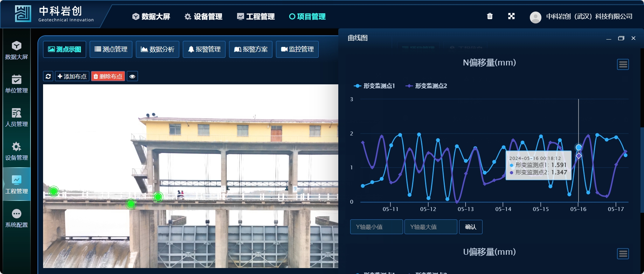The width and height of the screenshot is (644, 274).
Task: Click the trash icon in header
Action: coord(490,16)
